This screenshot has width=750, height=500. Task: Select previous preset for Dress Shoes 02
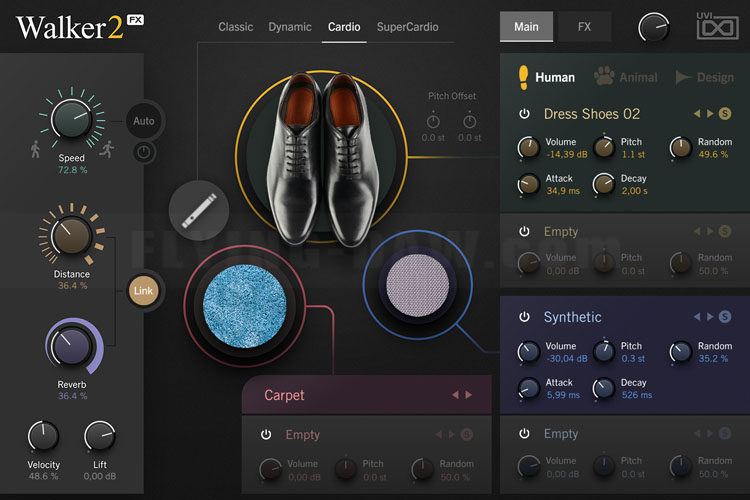pos(697,113)
